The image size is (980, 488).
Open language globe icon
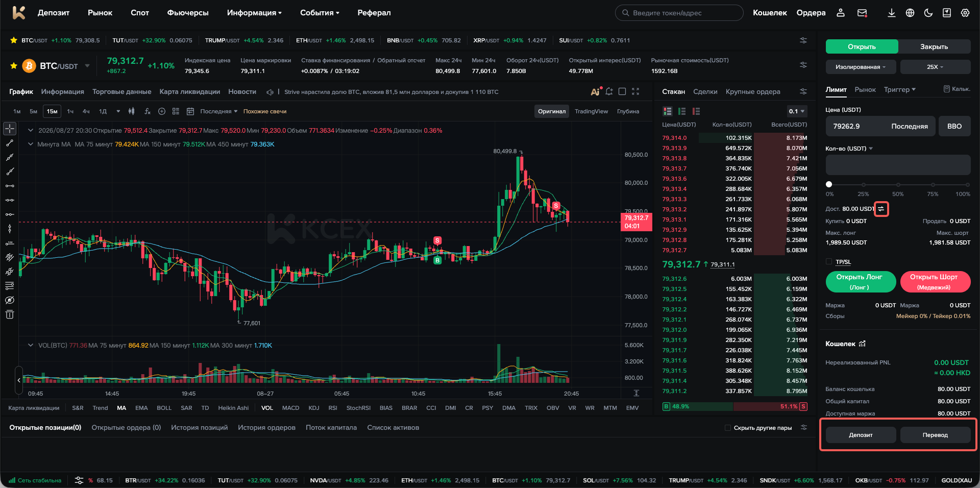click(x=910, y=13)
